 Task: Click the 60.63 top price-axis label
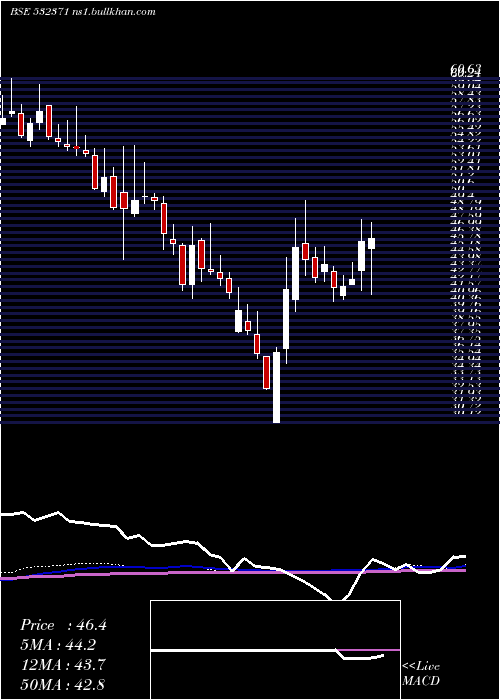[x=466, y=68]
